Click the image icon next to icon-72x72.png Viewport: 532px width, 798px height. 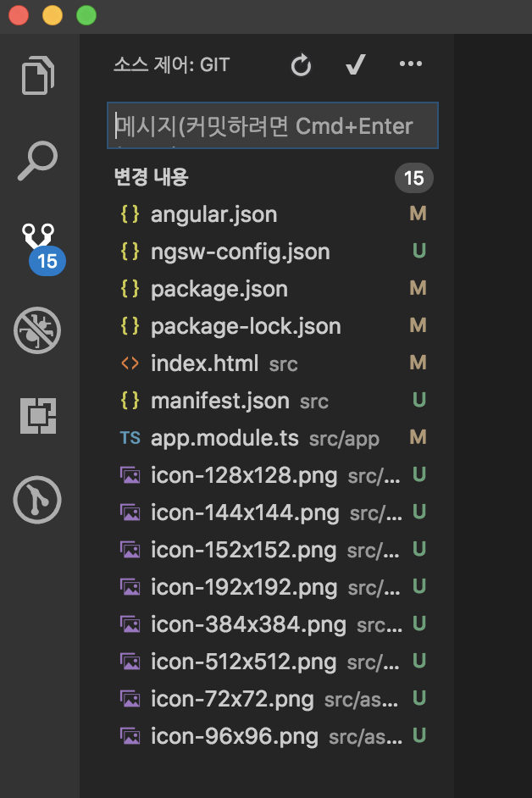[130, 699]
